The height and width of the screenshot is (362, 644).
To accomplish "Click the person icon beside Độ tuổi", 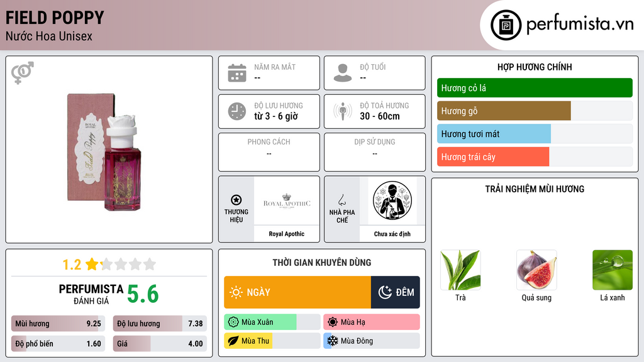I will [x=343, y=73].
